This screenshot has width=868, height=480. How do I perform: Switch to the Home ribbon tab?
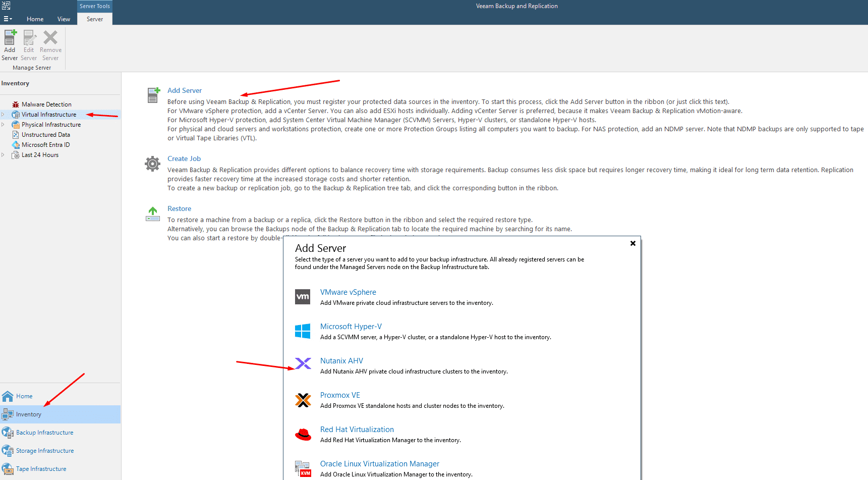35,19
